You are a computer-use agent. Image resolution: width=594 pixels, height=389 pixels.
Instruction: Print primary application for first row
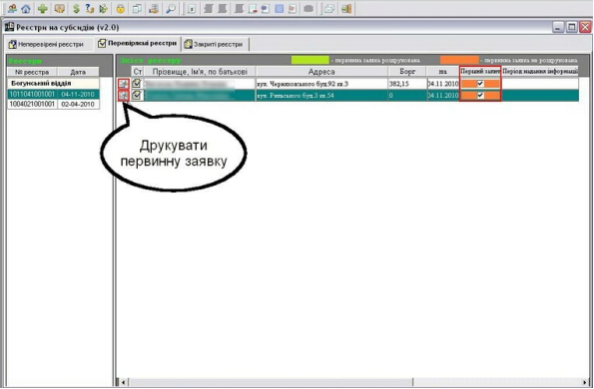coord(123,84)
